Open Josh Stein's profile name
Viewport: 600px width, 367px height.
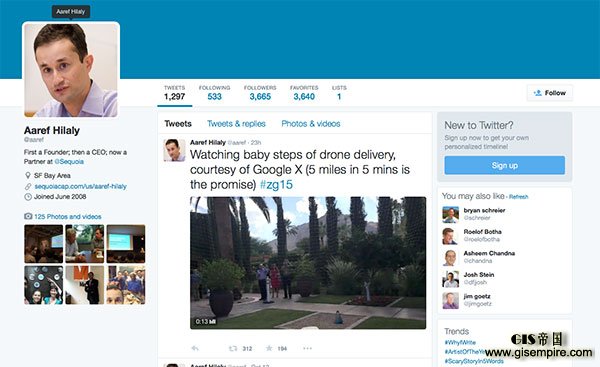pos(479,274)
